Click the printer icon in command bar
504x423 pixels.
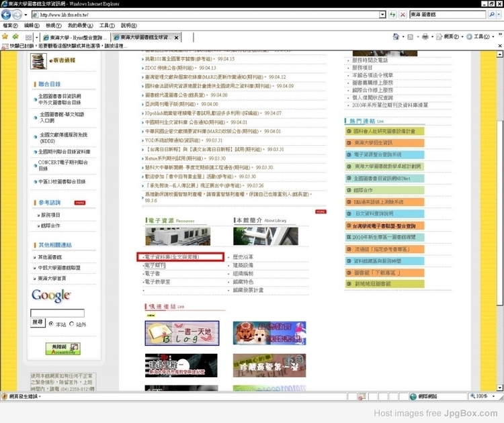click(x=425, y=36)
